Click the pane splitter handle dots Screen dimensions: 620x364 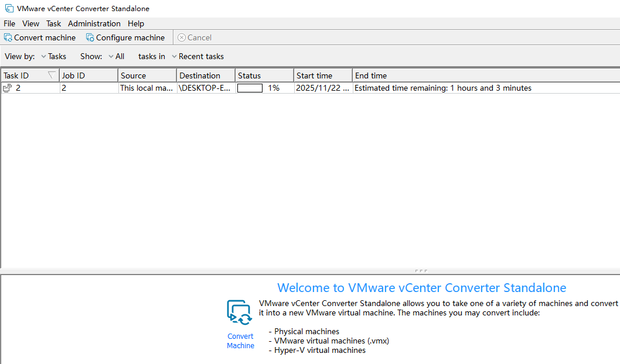pos(421,271)
